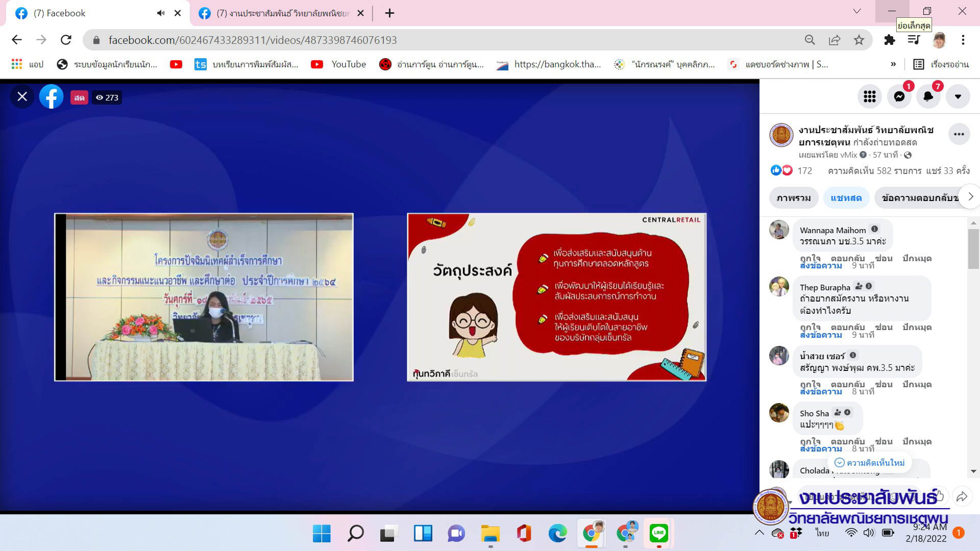Mute the first Facebook tab audio

click(x=161, y=13)
